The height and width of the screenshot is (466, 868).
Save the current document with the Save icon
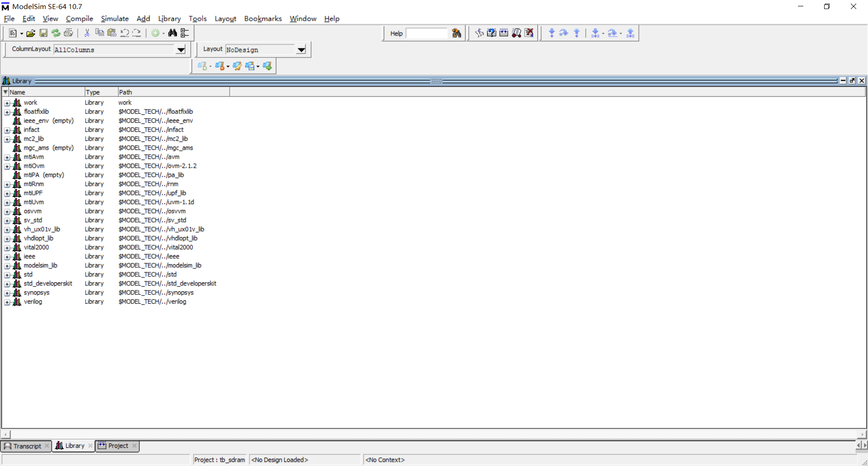43,33
